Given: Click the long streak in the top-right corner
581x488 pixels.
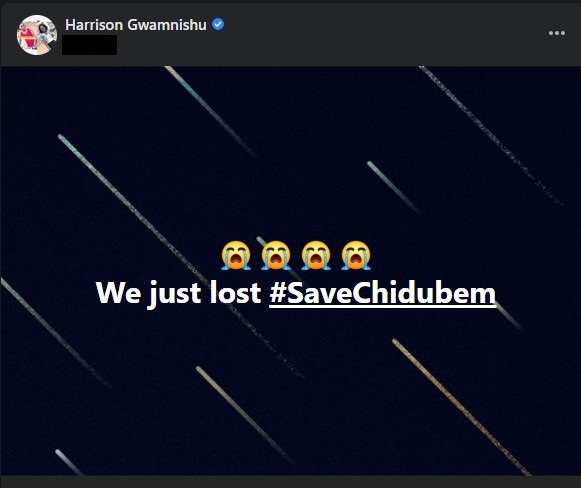Looking at the screenshot, I should 491,136.
